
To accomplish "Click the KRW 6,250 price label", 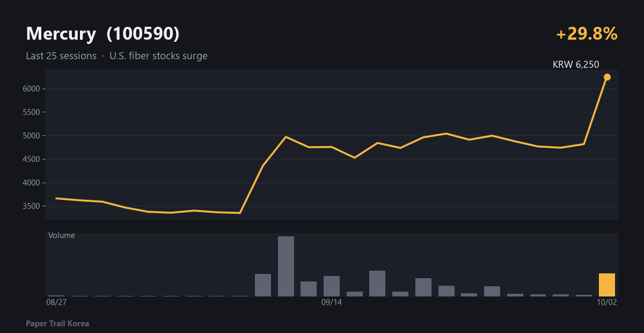I will [576, 64].
